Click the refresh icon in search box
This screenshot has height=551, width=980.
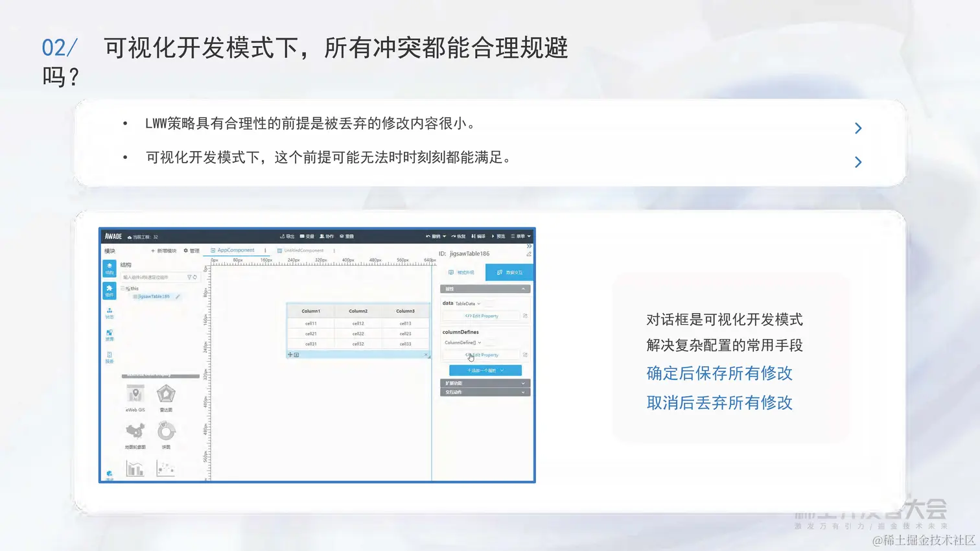[x=194, y=277]
